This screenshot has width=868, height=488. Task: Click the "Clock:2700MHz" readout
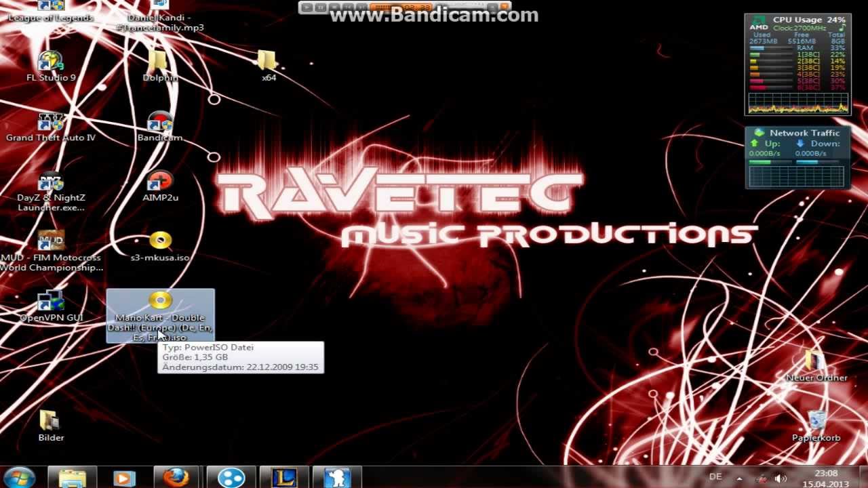800,28
